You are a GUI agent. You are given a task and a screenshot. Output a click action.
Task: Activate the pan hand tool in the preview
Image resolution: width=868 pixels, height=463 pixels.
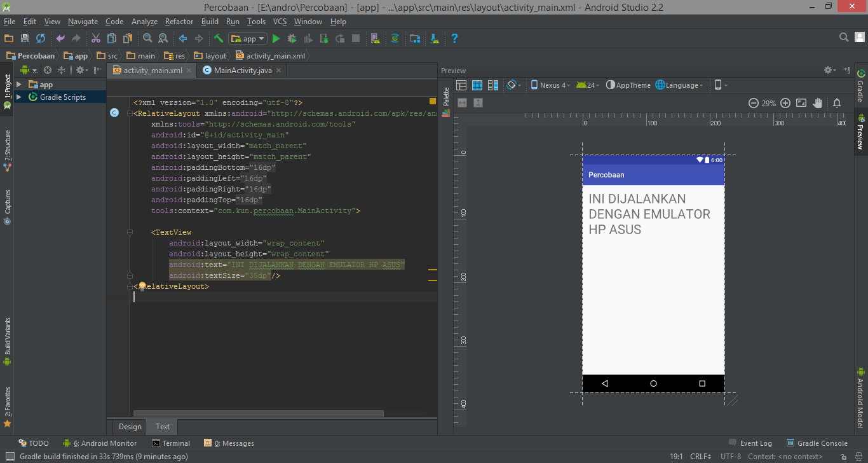point(818,103)
